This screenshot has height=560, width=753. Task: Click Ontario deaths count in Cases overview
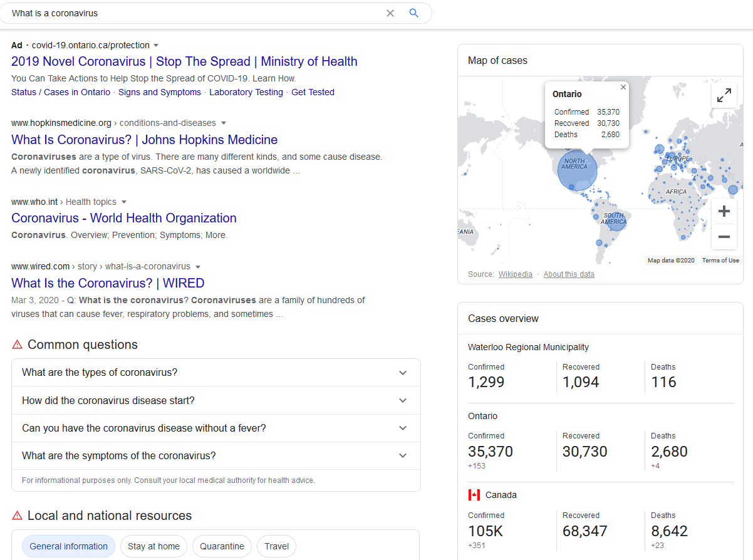point(669,452)
